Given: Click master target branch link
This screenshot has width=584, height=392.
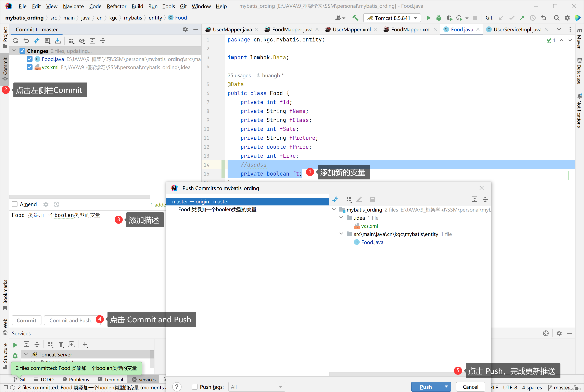Looking at the screenshot, I should 221,202.
